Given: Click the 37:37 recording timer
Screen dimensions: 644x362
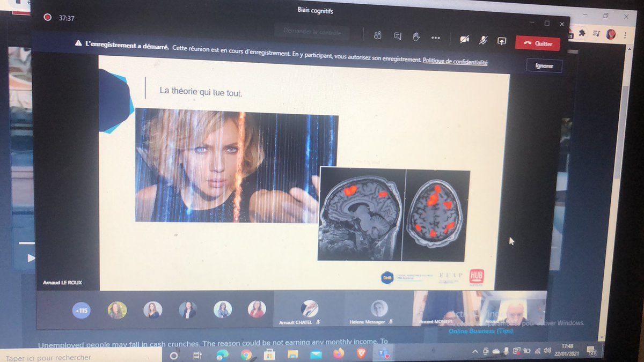Looking at the screenshot, I should tap(67, 18).
